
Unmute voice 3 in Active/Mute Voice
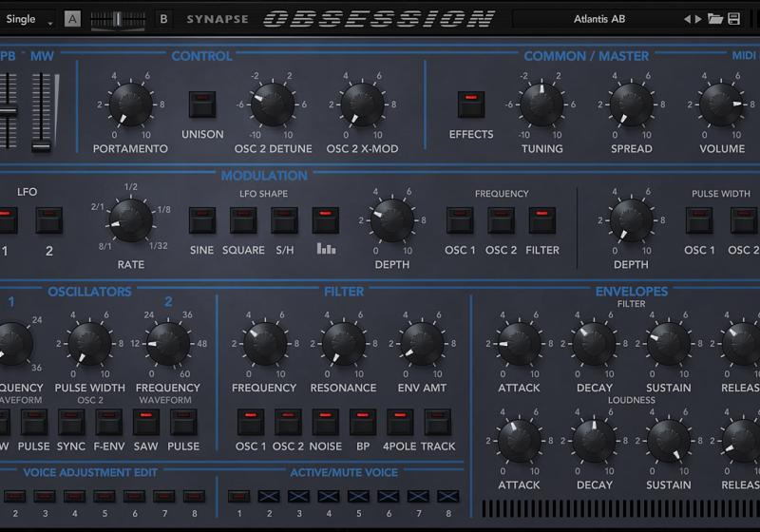click(298, 496)
